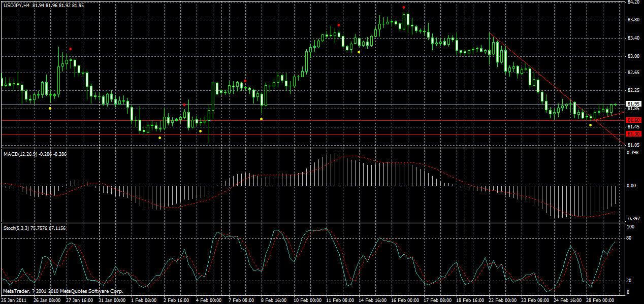
Task: Select the red 81.30 price alert tag
Action: pos(633,133)
